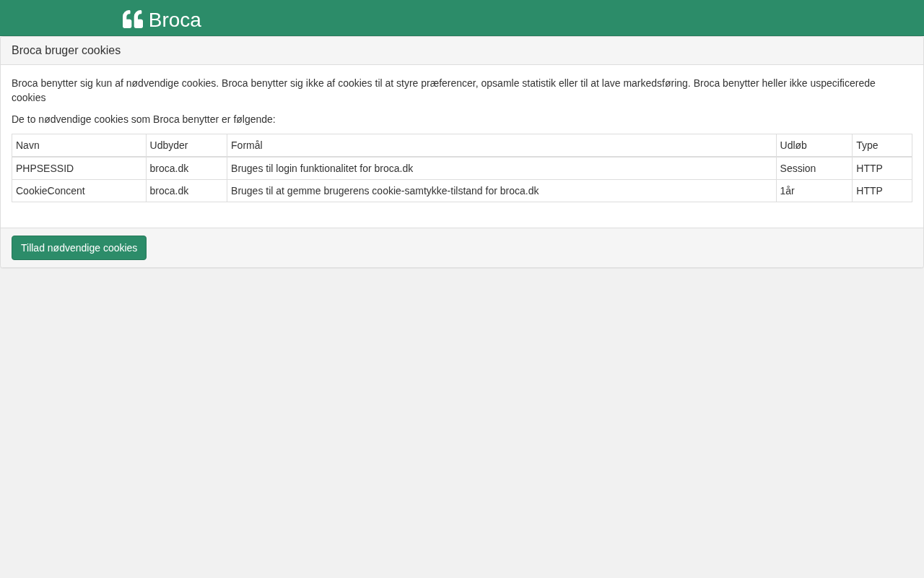Select the Type column header
The height and width of the screenshot is (578, 924).
point(881,145)
